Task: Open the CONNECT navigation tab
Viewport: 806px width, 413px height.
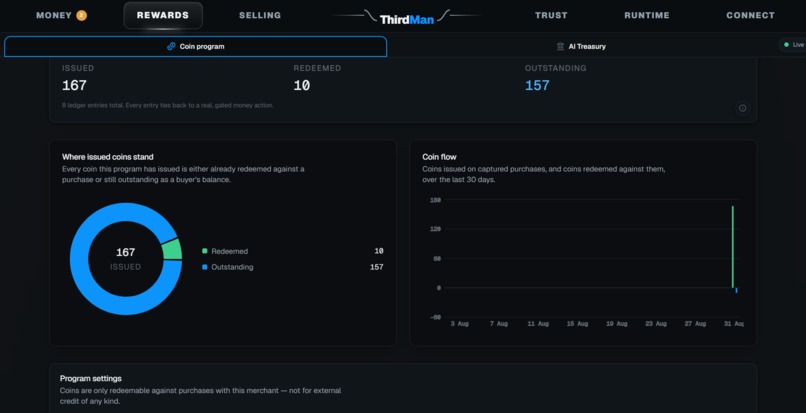Action: click(750, 15)
